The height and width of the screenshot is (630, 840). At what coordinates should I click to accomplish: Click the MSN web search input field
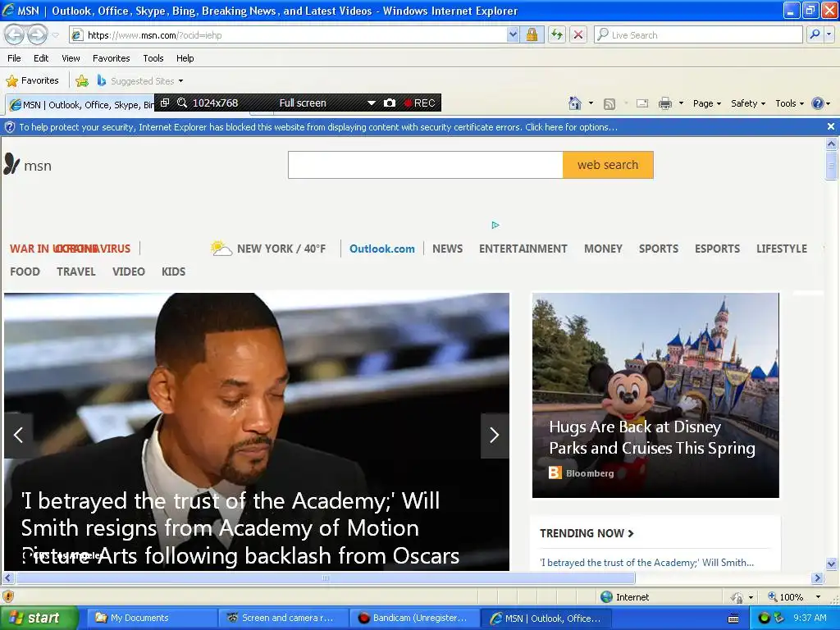coord(426,164)
